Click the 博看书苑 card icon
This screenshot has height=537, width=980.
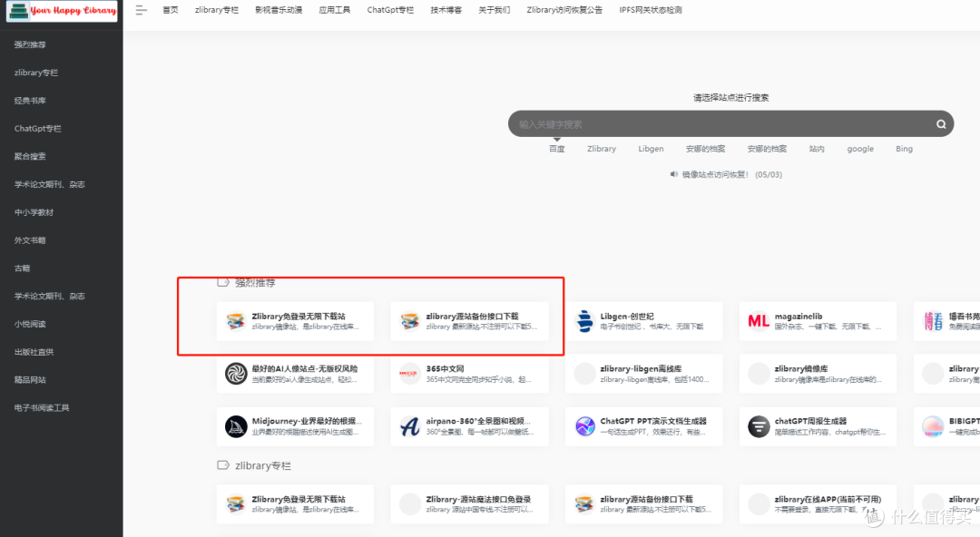933,321
